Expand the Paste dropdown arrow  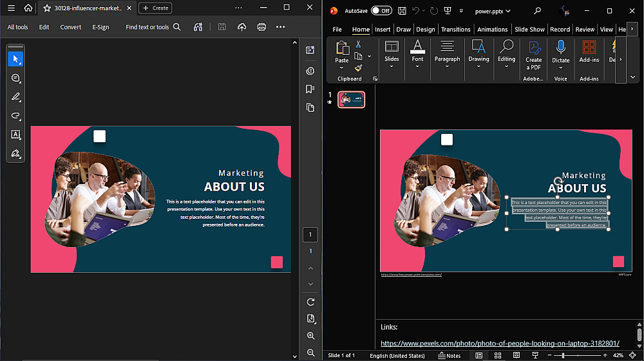coord(341,68)
